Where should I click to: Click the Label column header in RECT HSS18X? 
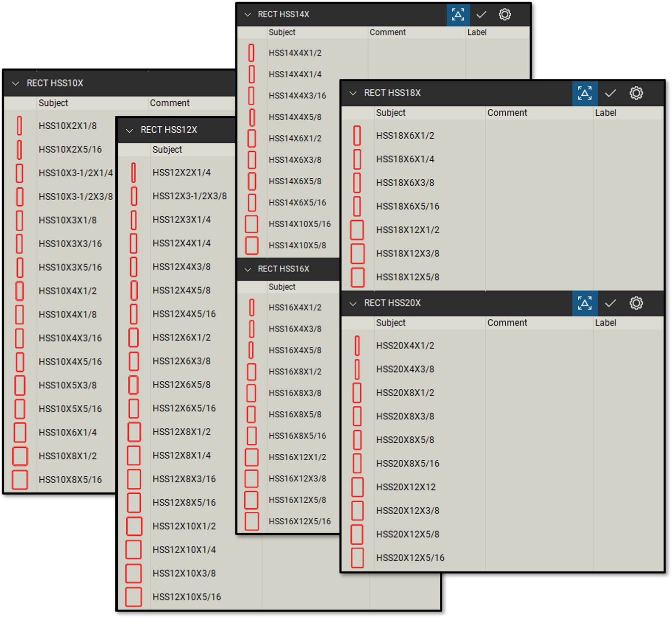coord(606,113)
